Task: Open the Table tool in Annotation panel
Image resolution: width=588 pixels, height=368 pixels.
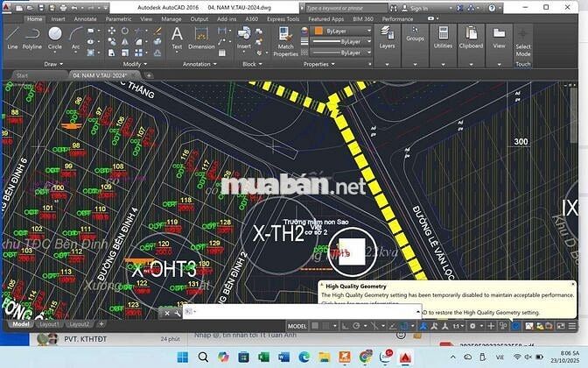Action: (x=222, y=53)
